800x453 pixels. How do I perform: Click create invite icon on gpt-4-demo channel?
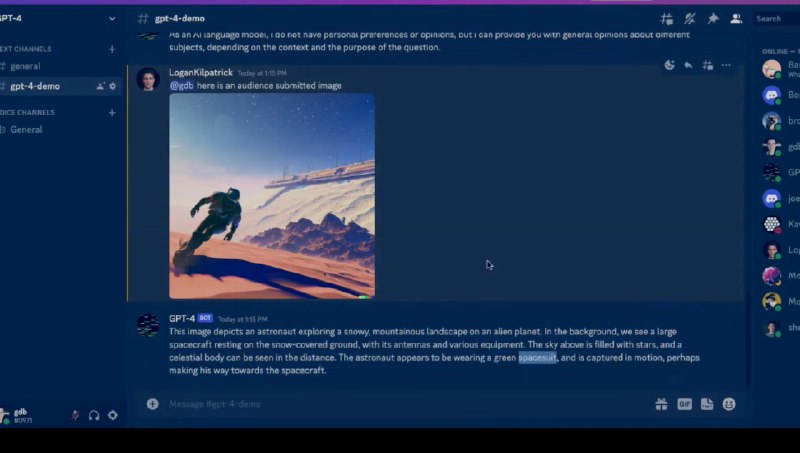pos(100,86)
